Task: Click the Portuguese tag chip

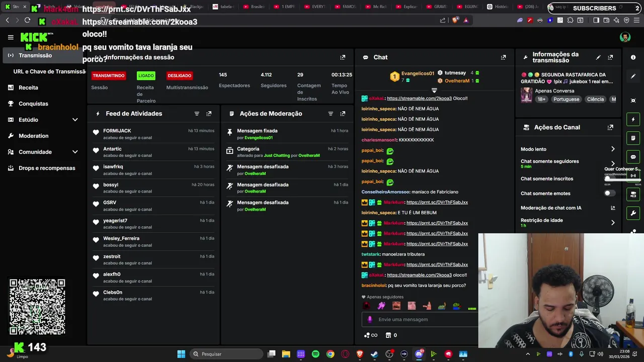Action: pos(567,99)
